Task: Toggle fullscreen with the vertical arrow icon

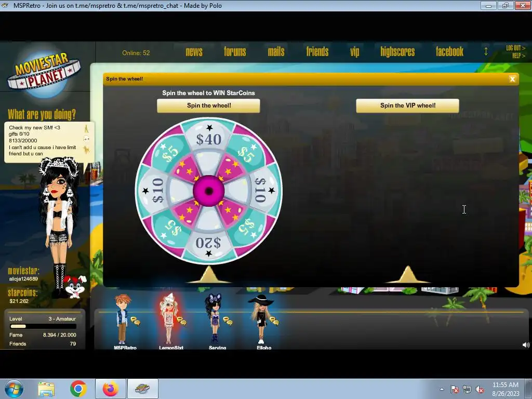Action: (486, 51)
